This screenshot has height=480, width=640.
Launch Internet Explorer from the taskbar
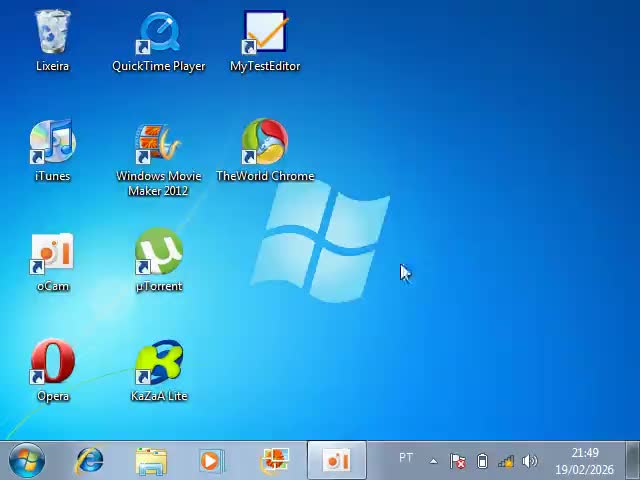(90, 461)
